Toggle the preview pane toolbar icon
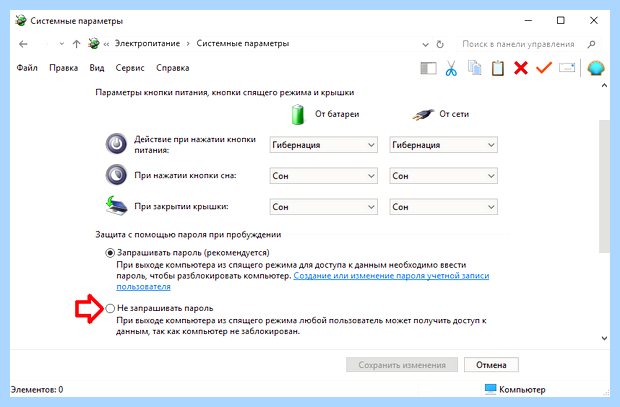The height and width of the screenshot is (407, 620). 428,68
